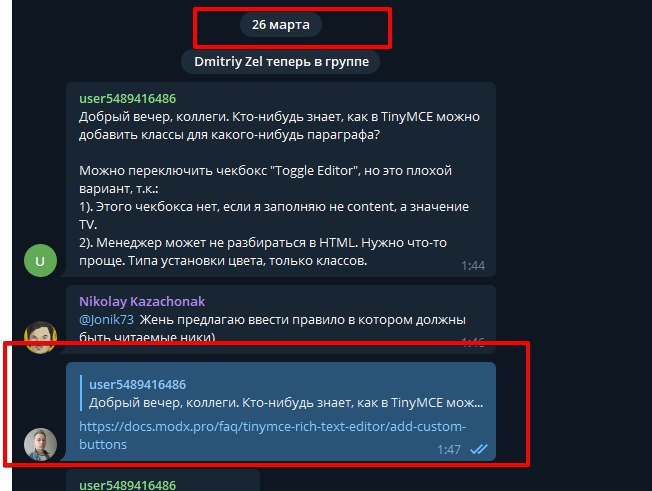
Task: Click the double-check read mark icon
Action: click(479, 449)
